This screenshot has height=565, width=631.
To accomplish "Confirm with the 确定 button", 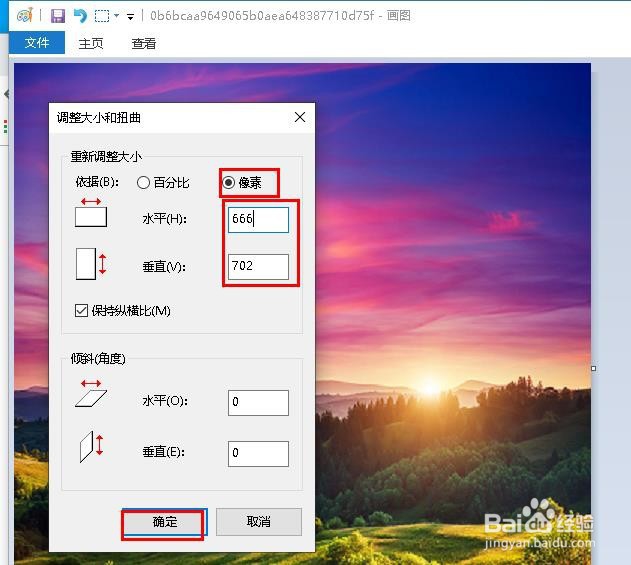I will [165, 523].
